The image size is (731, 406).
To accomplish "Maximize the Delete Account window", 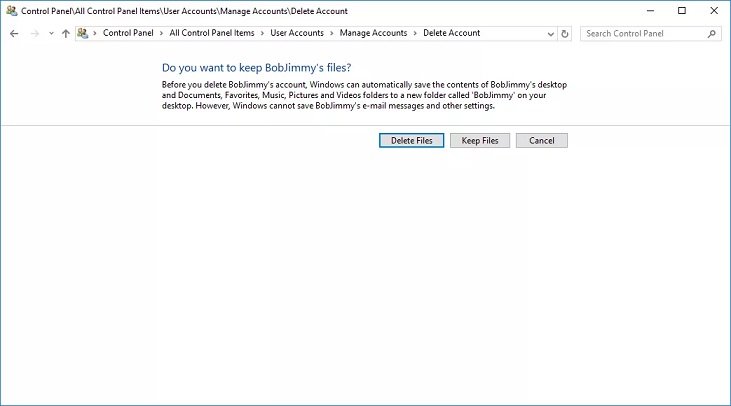I will (682, 10).
